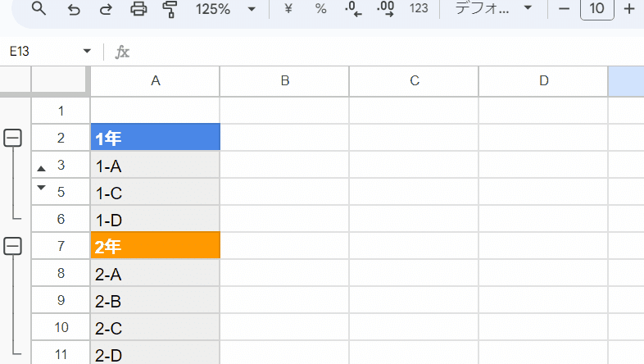Collapse the 1年 row group
Image resolution: width=644 pixels, height=364 pixels.
[13, 138]
